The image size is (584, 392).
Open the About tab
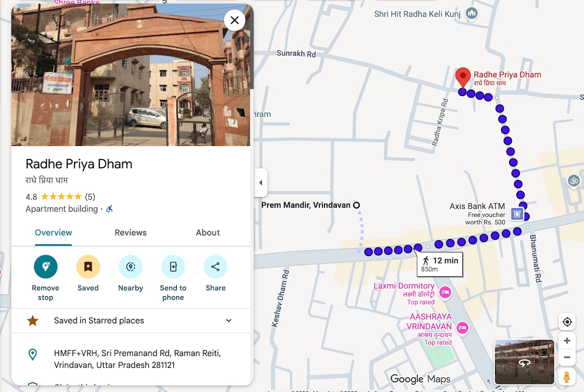tap(208, 232)
